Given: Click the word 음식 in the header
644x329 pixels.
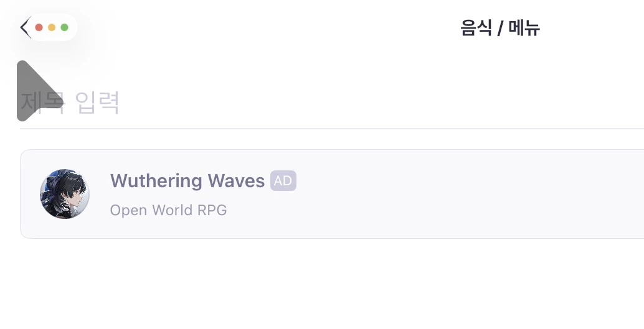Looking at the screenshot, I should 476,29.
